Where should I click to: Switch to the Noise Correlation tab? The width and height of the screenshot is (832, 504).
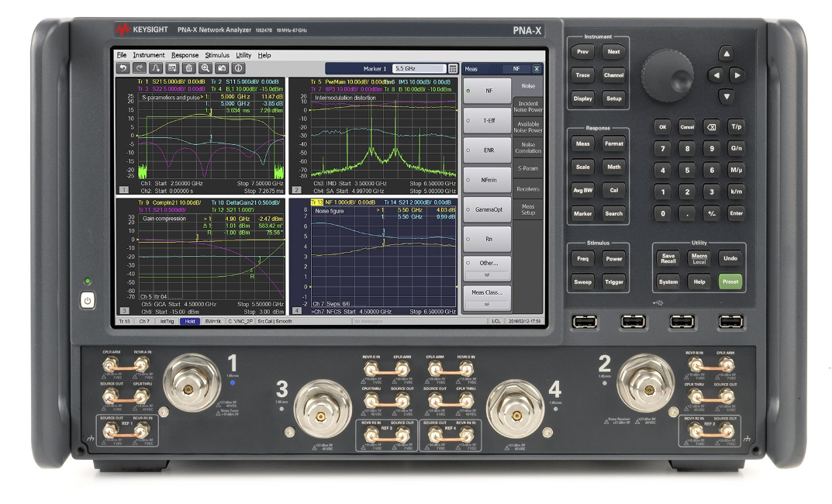point(528,148)
